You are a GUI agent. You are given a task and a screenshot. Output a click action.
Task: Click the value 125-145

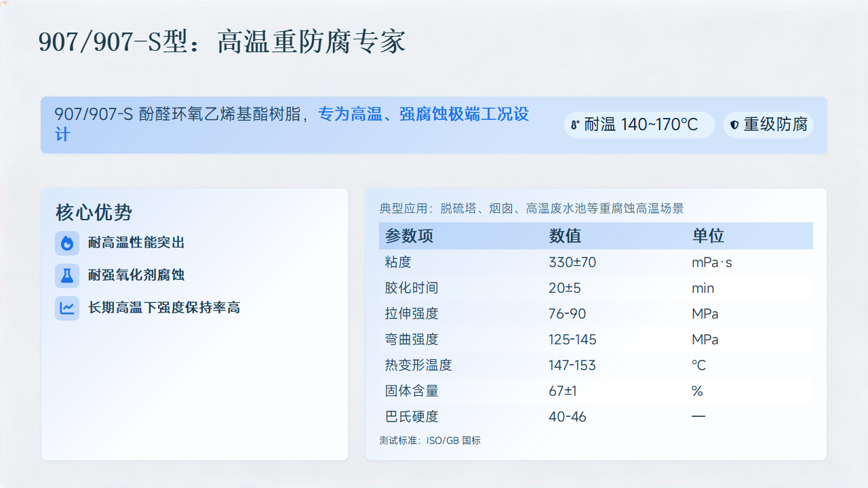pos(572,340)
